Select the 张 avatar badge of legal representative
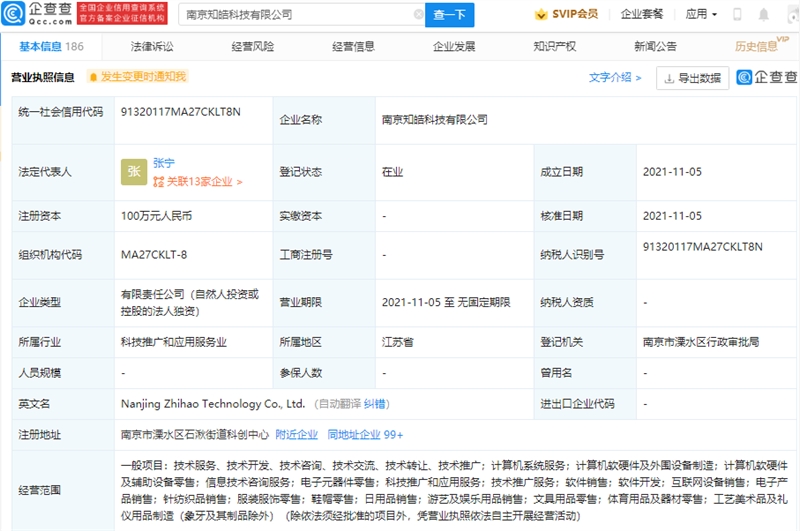Image resolution: width=800 pixels, height=531 pixels. point(134,172)
